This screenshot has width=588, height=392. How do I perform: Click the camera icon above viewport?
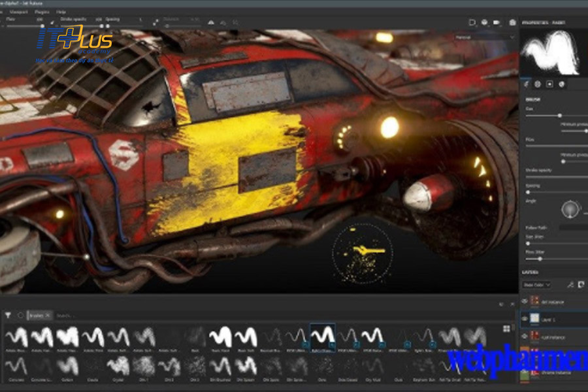512,22
